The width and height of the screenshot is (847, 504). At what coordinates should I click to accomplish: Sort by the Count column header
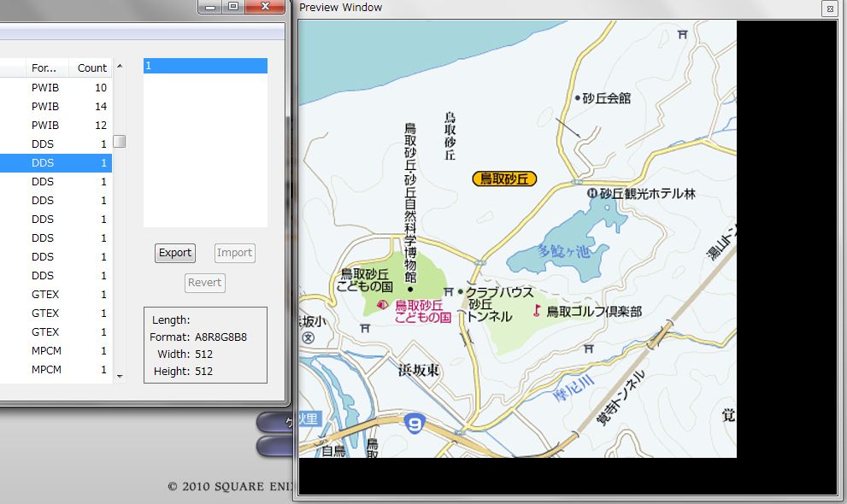click(x=92, y=67)
